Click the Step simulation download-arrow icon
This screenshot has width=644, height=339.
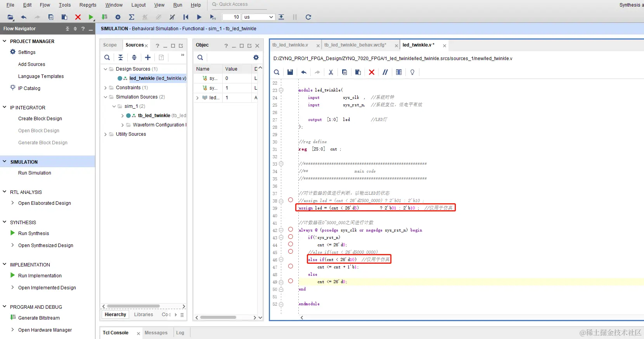pyautogui.click(x=281, y=17)
